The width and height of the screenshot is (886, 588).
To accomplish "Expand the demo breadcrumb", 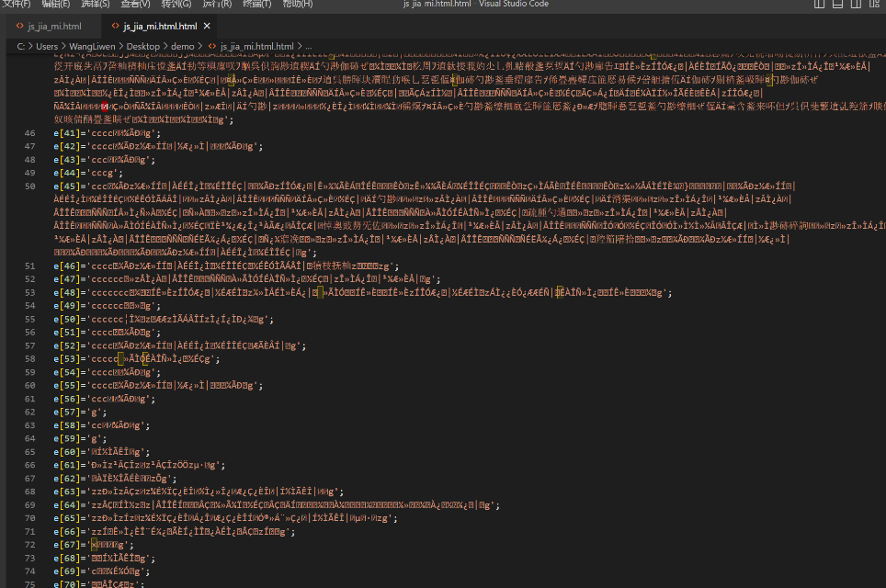I will [183, 46].
